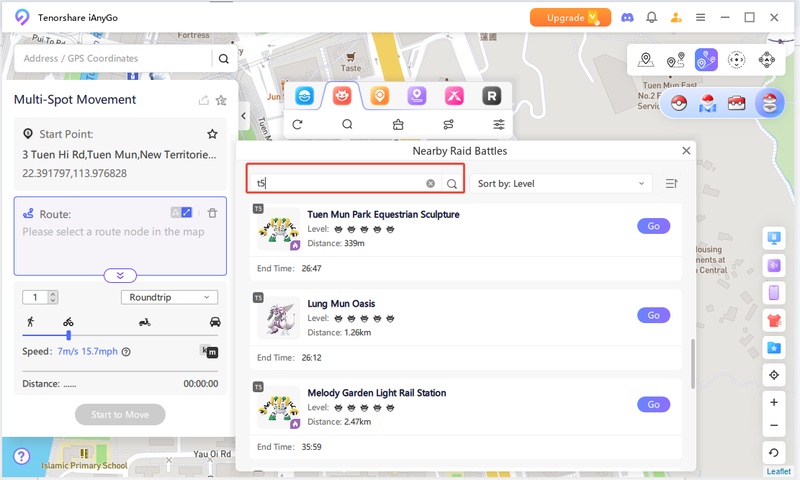This screenshot has height=480, width=800.
Task: Select cycling speed icon
Action: (68, 322)
